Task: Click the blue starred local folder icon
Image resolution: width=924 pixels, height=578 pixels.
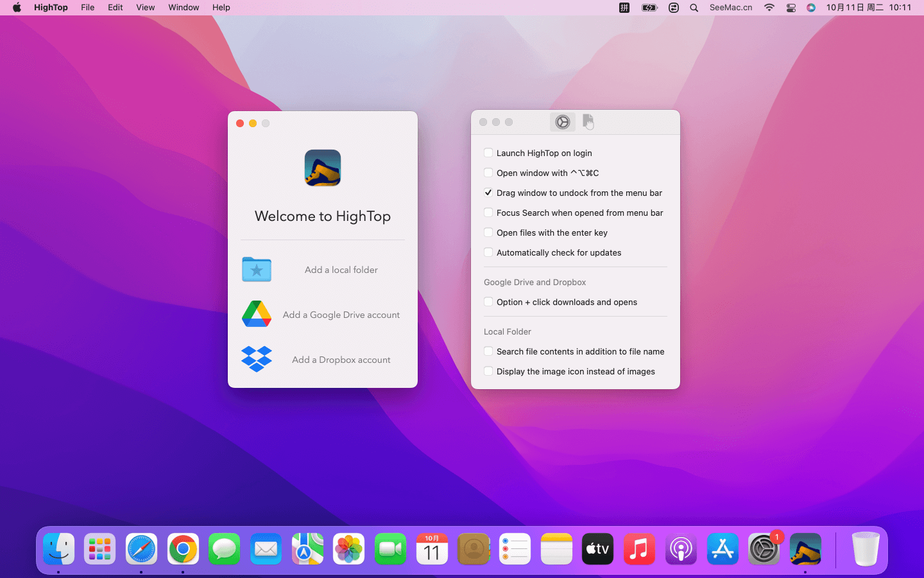Action: click(257, 270)
